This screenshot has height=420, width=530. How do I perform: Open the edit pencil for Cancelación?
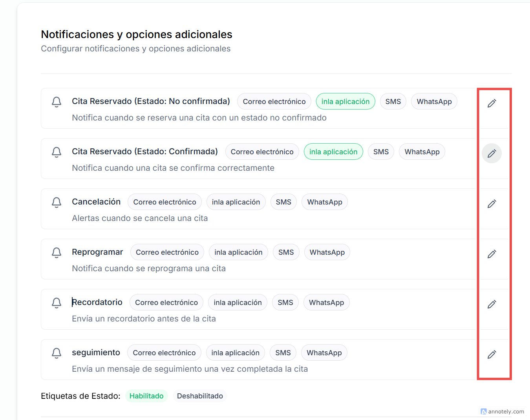pyautogui.click(x=492, y=204)
